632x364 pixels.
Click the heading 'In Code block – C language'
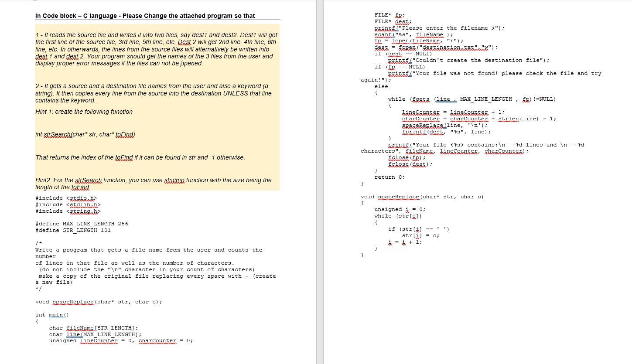pos(145,16)
